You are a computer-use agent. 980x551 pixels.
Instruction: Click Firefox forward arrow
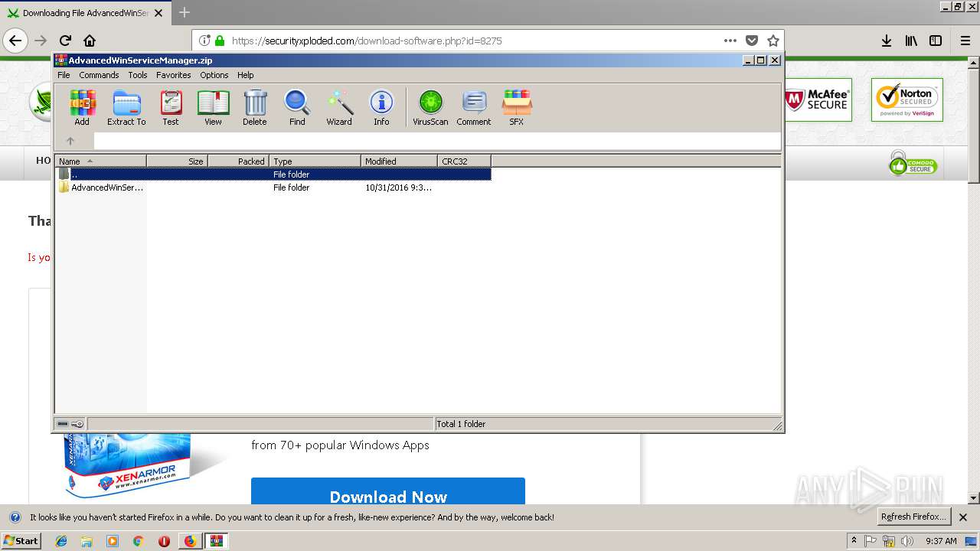[x=41, y=41]
